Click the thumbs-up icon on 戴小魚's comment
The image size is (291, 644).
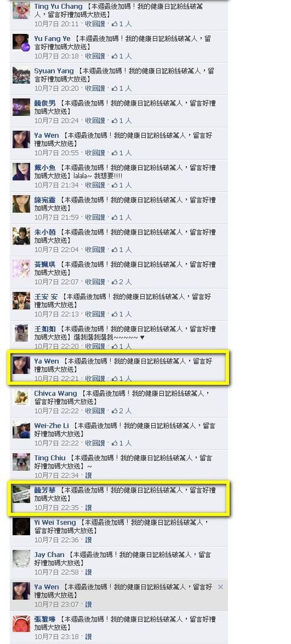[x=115, y=186]
